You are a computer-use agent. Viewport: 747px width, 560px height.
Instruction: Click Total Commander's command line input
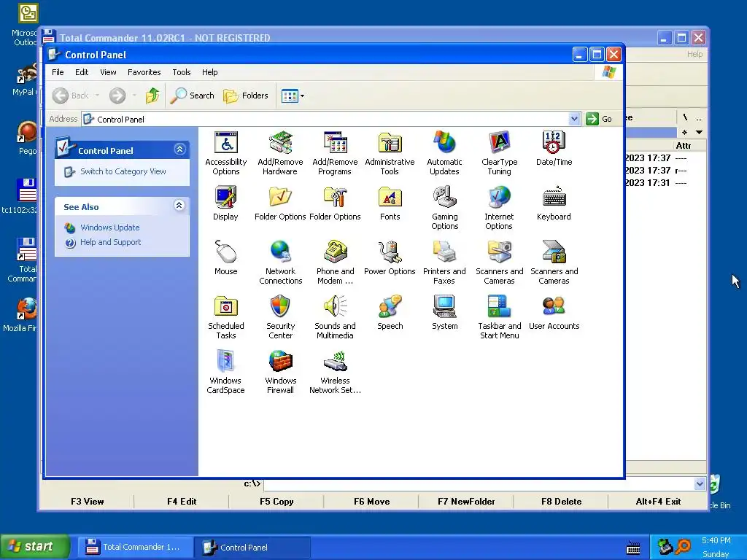coord(479,484)
